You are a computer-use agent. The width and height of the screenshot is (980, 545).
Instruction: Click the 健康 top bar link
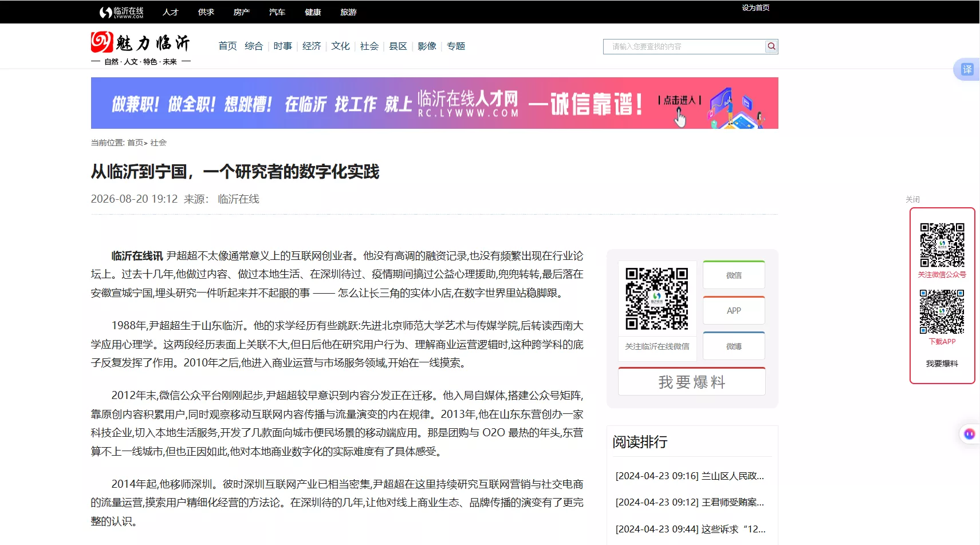point(313,12)
